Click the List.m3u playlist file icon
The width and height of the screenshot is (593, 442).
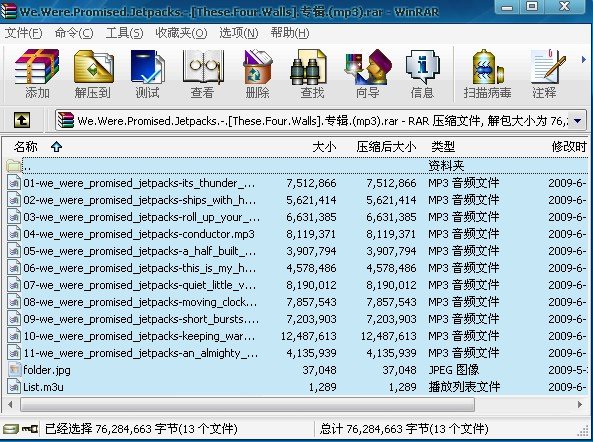[14, 387]
